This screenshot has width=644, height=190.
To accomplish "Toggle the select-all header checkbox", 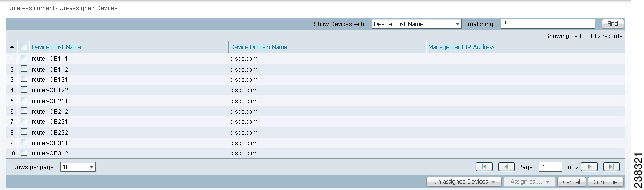I will [x=24, y=47].
